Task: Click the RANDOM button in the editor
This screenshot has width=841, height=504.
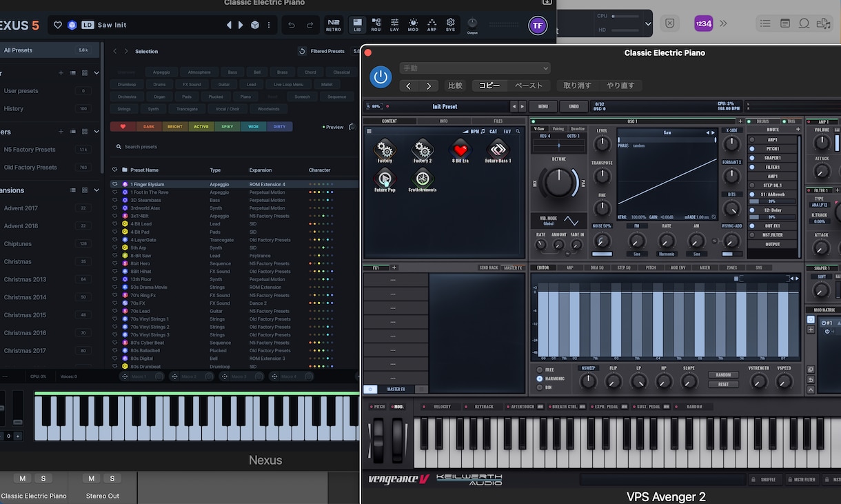Action: click(x=723, y=375)
